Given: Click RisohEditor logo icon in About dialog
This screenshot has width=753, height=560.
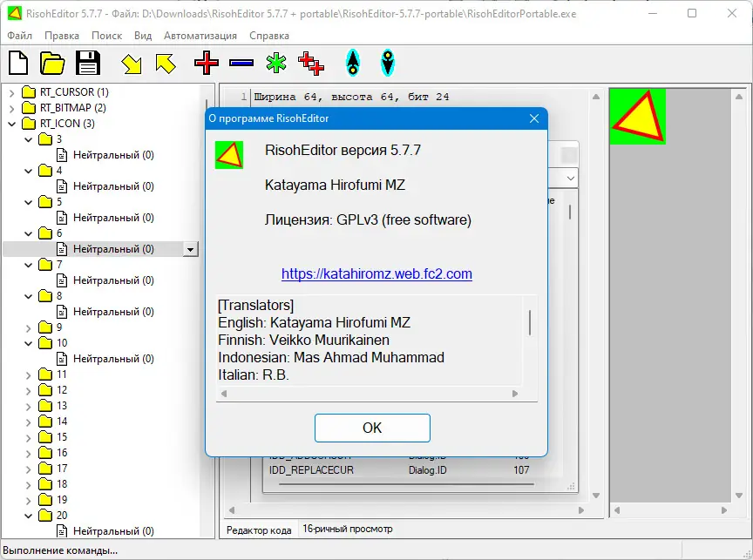Looking at the screenshot, I should (x=229, y=154).
